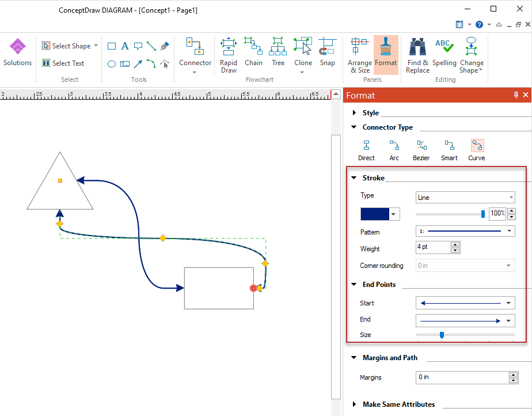The width and height of the screenshot is (532, 416).
Task: Click Select Shape button
Action: (x=66, y=46)
